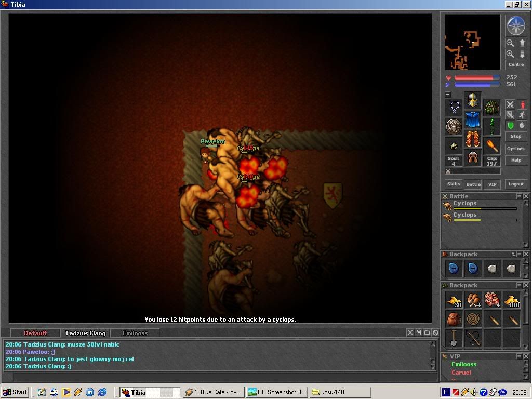Viewport: 532px width, 399px height.
Task: Toggle stand mode red figure
Action: [x=522, y=104]
